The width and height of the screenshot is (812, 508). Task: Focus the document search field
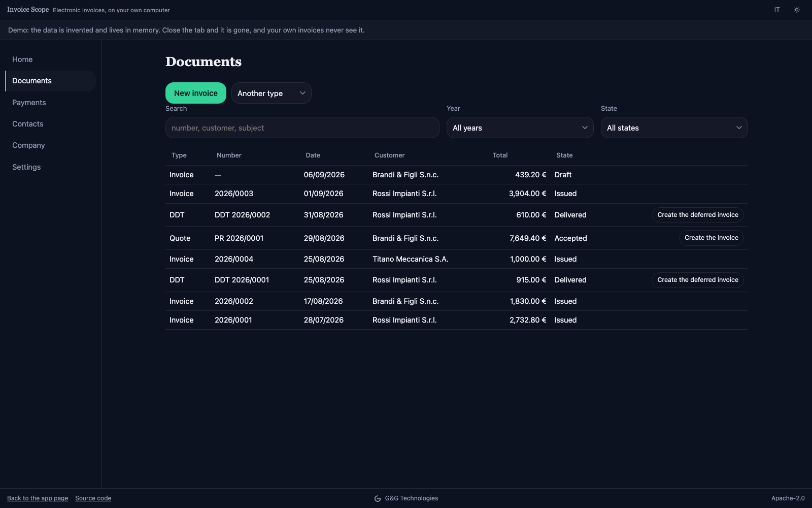302,128
